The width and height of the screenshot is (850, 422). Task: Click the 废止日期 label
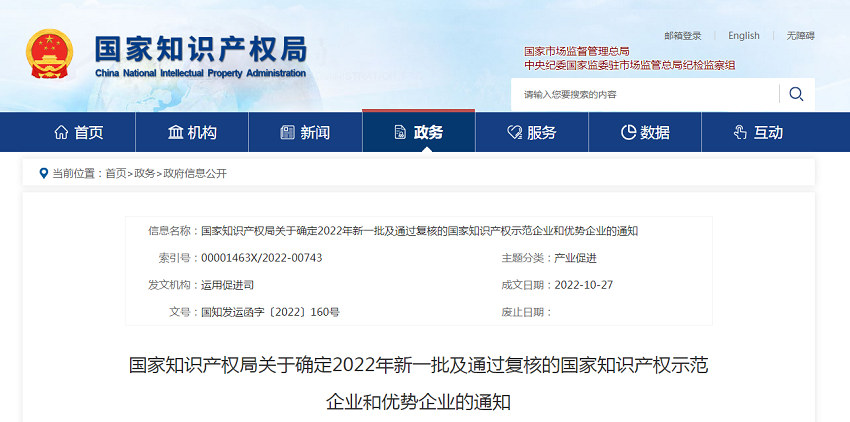pyautogui.click(x=526, y=312)
